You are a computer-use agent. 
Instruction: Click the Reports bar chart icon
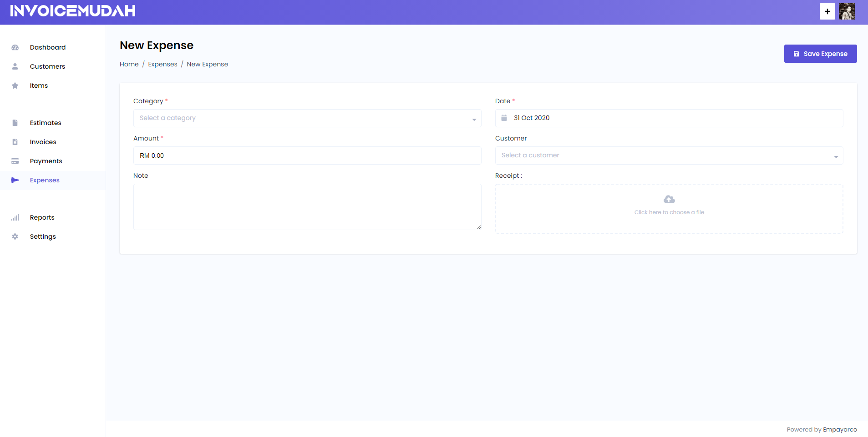pos(15,217)
